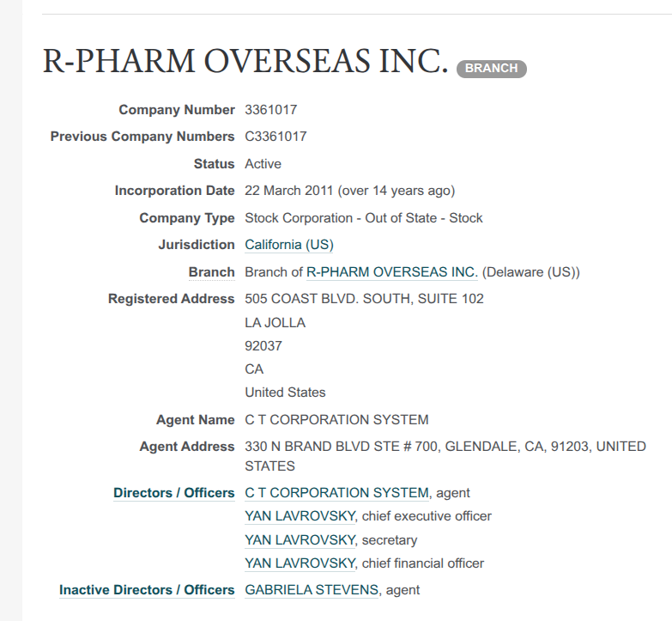Image resolution: width=672 pixels, height=621 pixels.
Task: Open YAN LAVROVSKY chief financial officer link
Action: [300, 563]
